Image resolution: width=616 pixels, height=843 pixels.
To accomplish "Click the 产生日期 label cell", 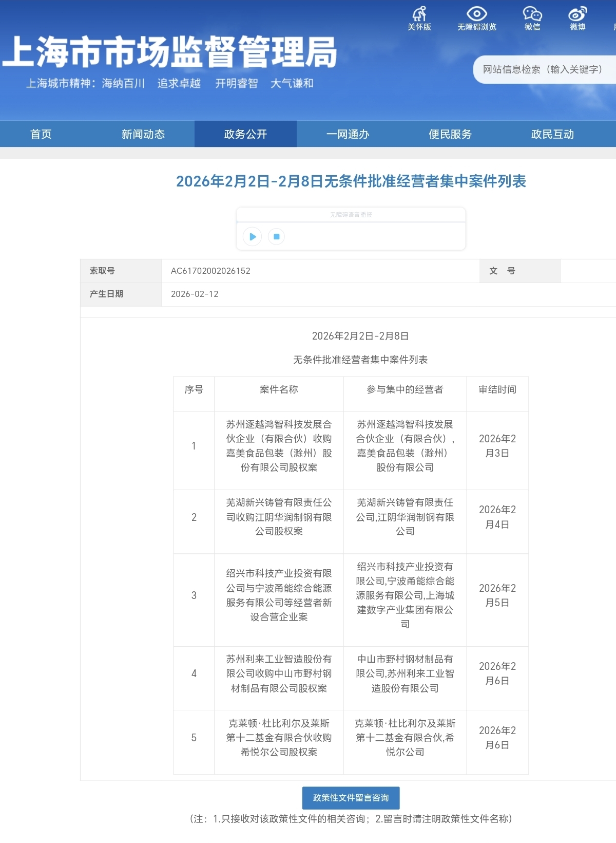I will [x=121, y=294].
